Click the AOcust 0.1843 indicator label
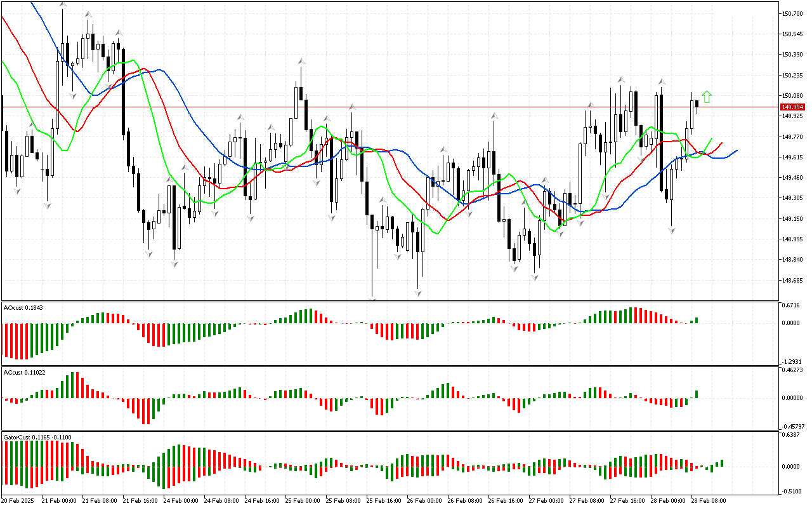Image resolution: width=812 pixels, height=508 pixels. click(x=24, y=308)
